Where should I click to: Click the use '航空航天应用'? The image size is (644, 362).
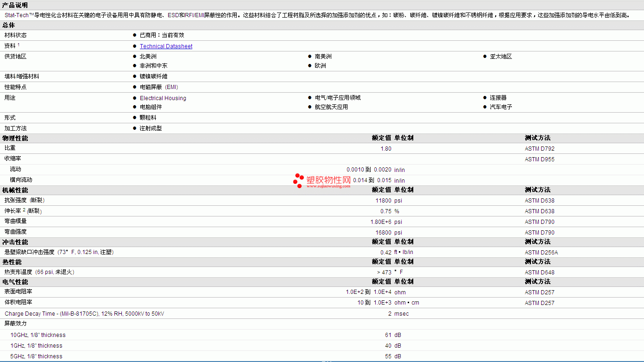pyautogui.click(x=331, y=107)
